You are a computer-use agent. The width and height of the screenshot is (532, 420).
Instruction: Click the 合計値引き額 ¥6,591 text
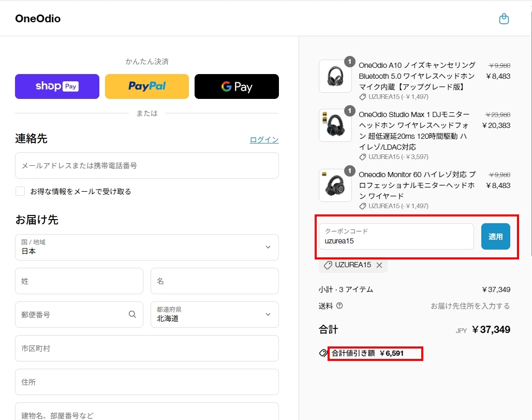click(367, 353)
